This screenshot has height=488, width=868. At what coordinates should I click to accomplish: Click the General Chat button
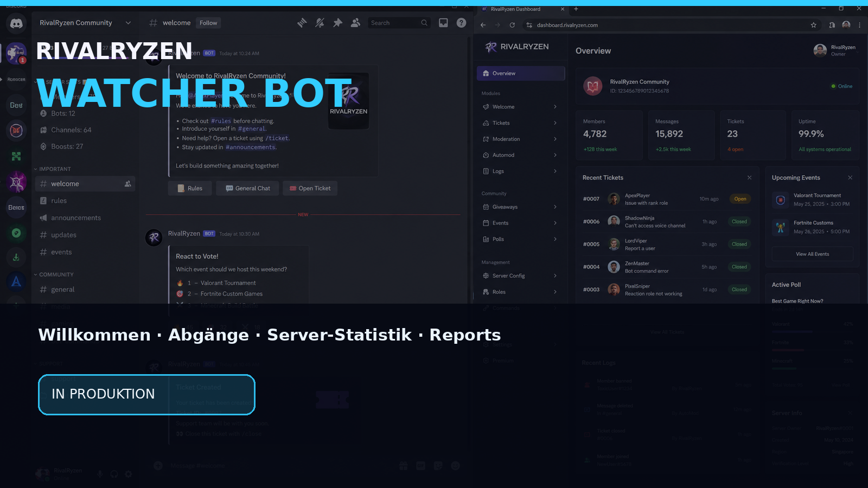[x=247, y=188]
